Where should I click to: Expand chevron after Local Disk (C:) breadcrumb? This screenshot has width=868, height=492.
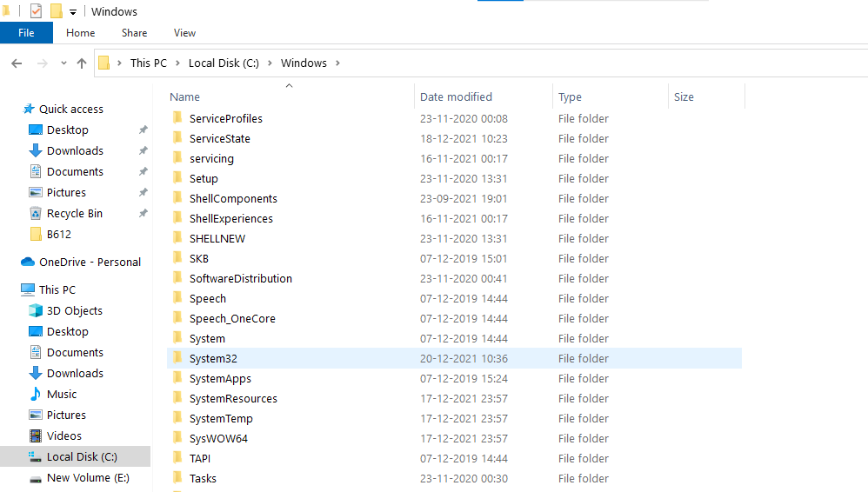270,63
